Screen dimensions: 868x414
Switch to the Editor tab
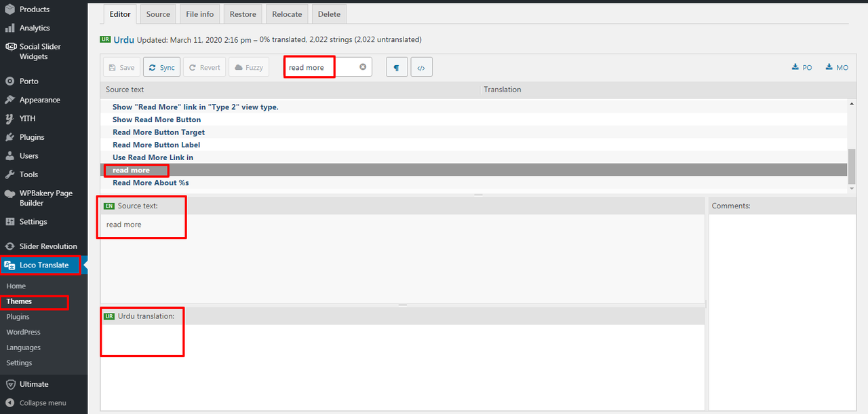[x=120, y=14]
